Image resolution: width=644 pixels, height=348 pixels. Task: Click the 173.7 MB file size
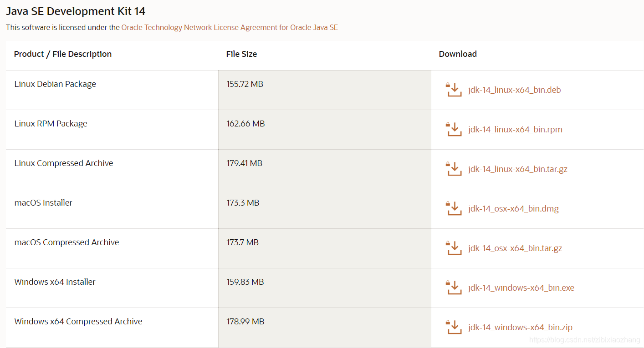pyautogui.click(x=243, y=242)
